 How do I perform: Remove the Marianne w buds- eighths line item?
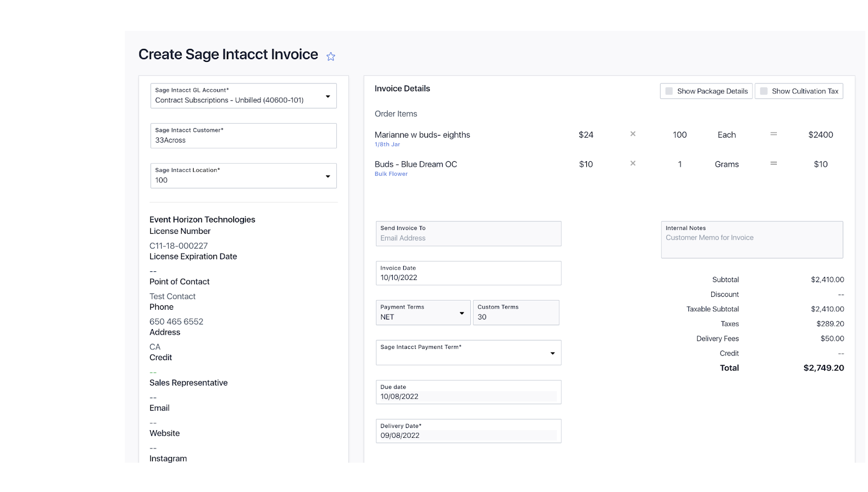point(633,134)
